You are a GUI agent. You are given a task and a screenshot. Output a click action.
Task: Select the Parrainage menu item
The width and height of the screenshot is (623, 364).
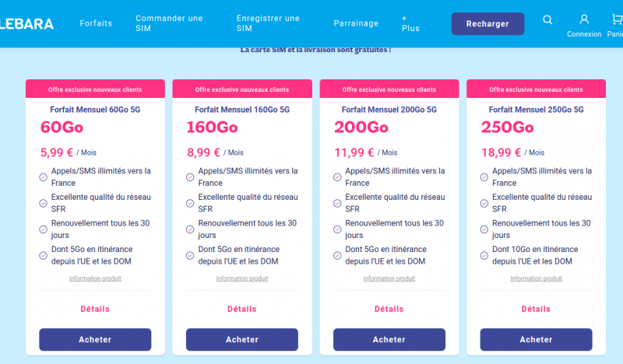point(356,23)
